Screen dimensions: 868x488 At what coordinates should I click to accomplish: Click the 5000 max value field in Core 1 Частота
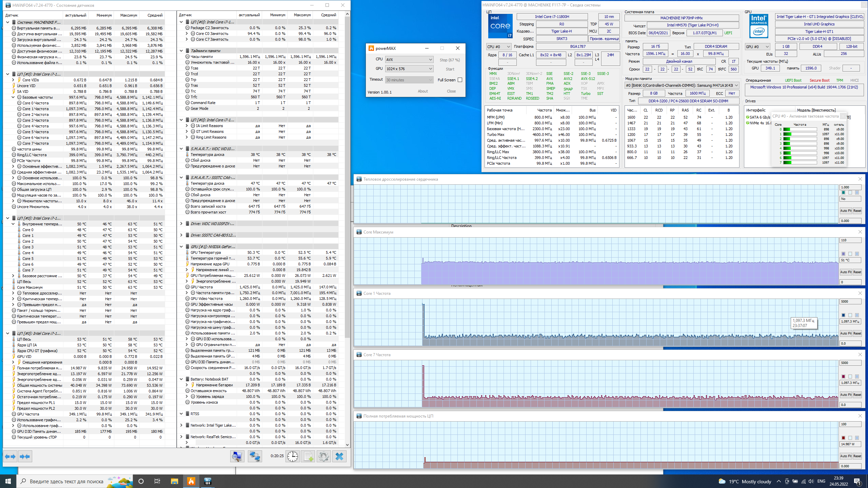coord(850,302)
